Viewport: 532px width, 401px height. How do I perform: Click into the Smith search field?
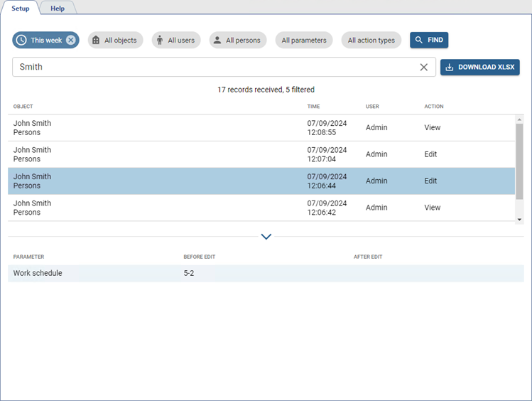(213, 68)
